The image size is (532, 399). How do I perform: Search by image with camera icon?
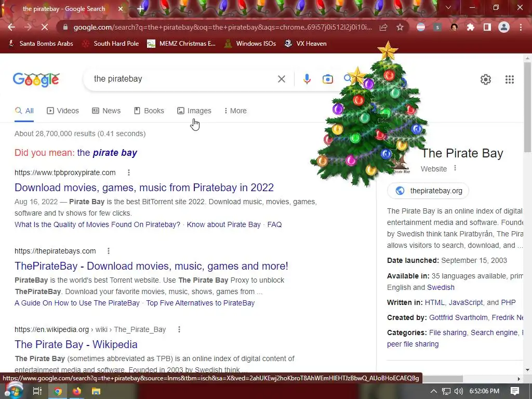tap(327, 79)
